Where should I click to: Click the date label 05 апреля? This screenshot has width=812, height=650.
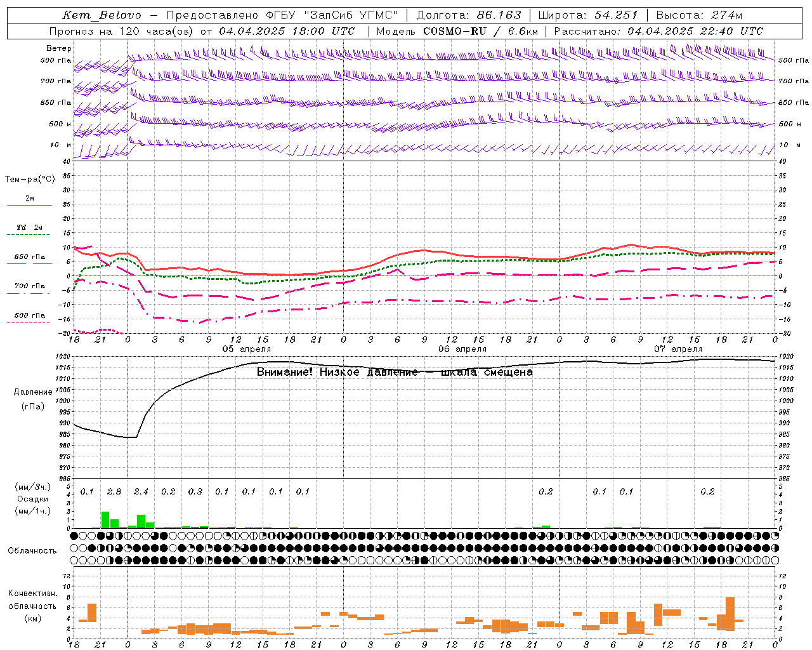click(247, 349)
